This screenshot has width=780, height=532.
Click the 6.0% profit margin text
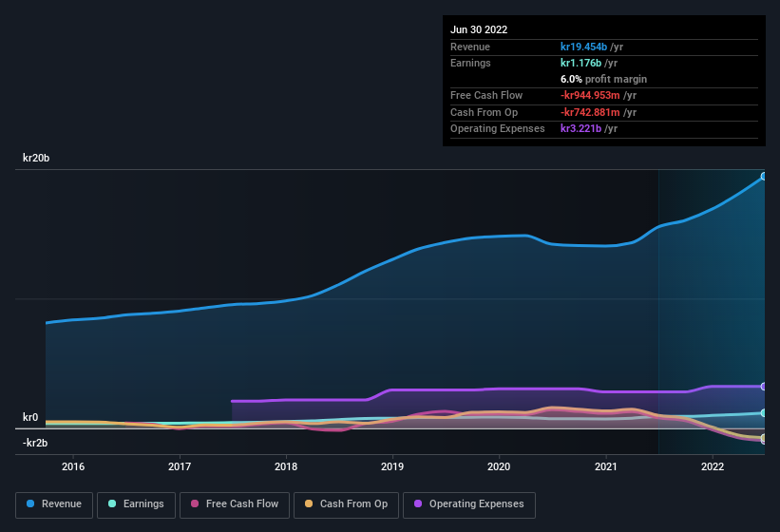pos(603,79)
